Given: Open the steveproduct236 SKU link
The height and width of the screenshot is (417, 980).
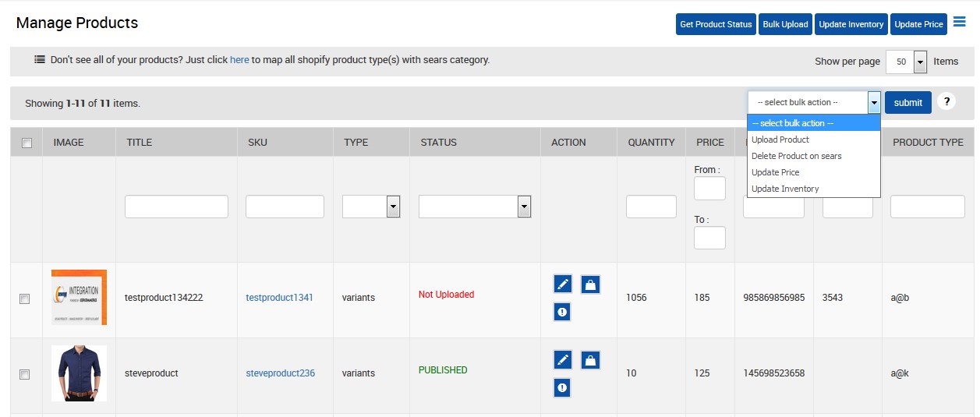Looking at the screenshot, I should (280, 373).
